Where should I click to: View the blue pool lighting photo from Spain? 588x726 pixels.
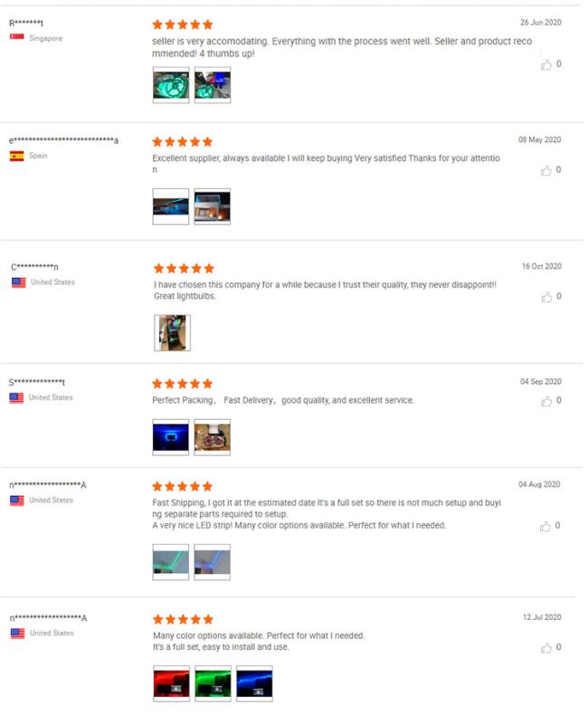(x=171, y=206)
